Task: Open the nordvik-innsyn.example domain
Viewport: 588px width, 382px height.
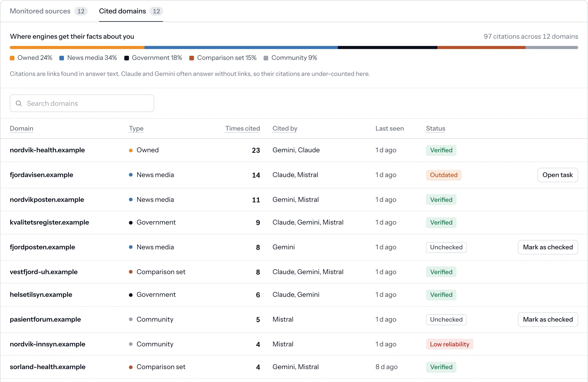Action: click(x=47, y=344)
